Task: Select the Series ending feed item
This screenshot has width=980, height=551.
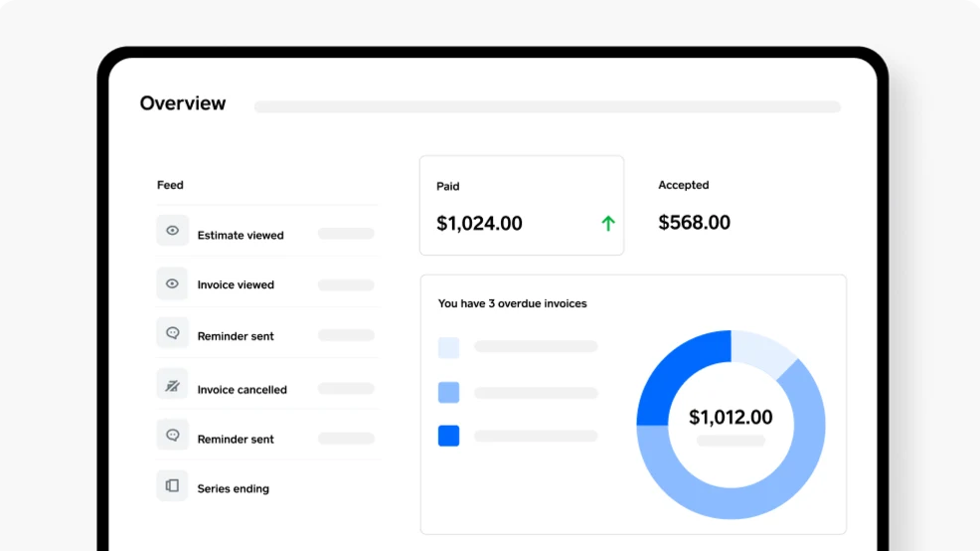Action: (x=267, y=486)
